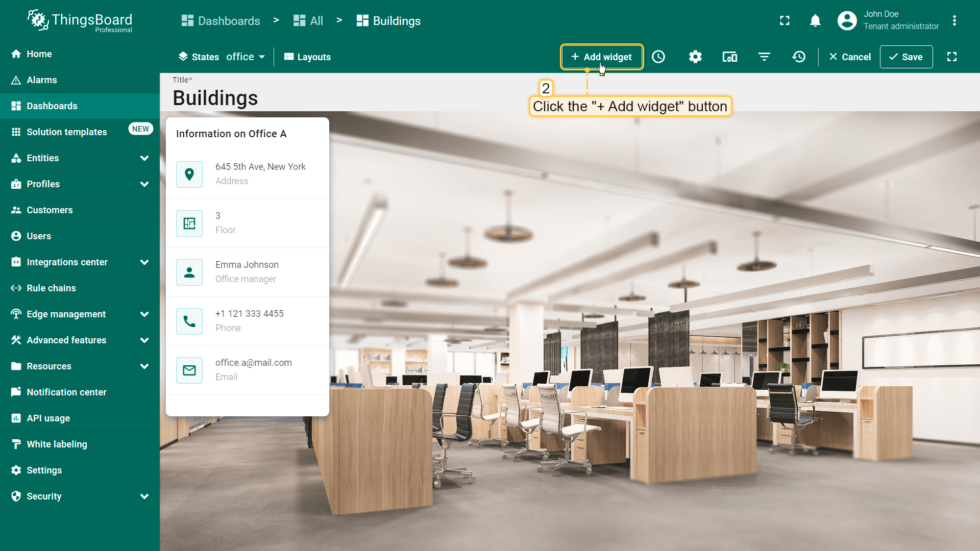Open dashboard settings gear icon
This screenshot has width=980, height=551.
coord(695,57)
